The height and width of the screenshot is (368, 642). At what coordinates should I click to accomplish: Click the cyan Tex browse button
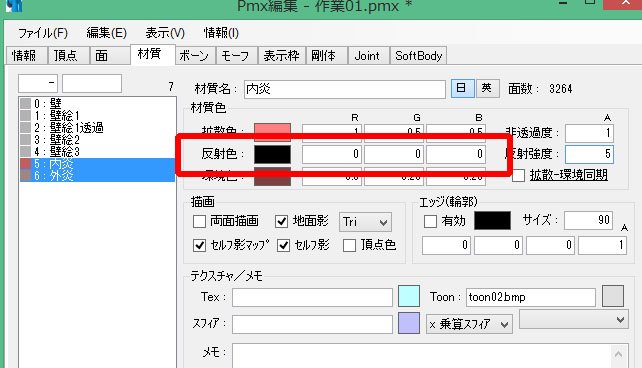[409, 296]
